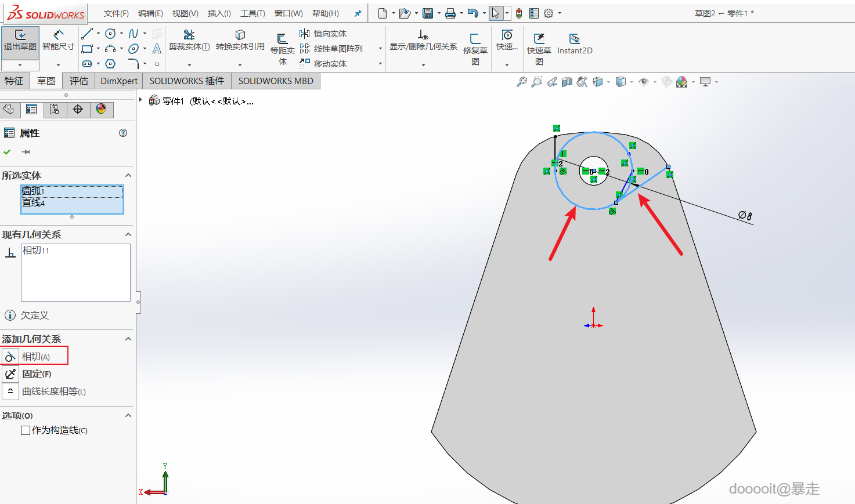Select 相切11 in the existing relations list
This screenshot has width=855, height=504.
36,251
